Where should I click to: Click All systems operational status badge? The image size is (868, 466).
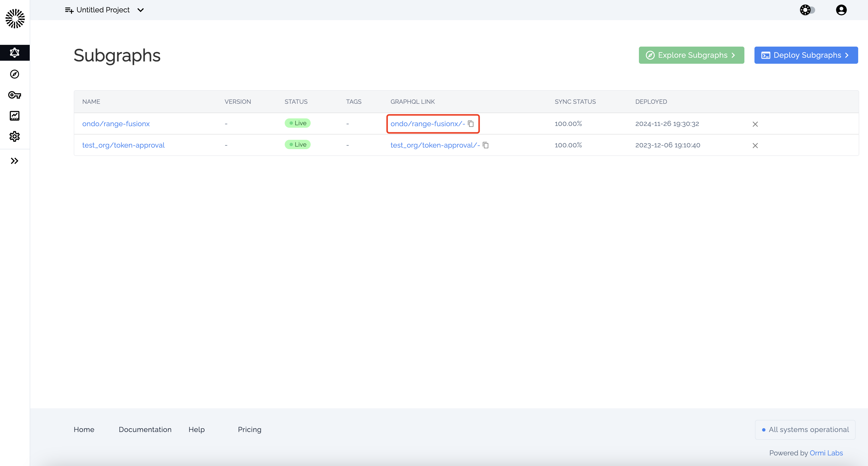click(x=805, y=429)
